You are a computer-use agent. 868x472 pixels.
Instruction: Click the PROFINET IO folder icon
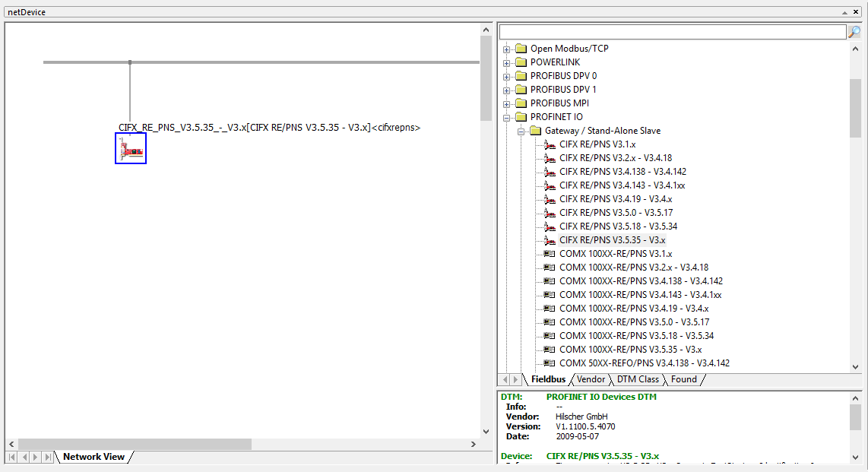pos(521,117)
